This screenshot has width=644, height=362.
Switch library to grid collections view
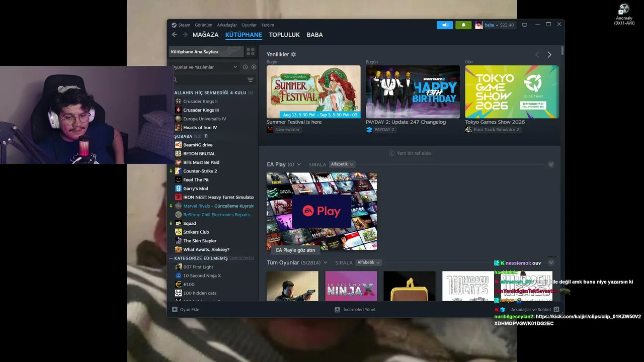tap(251, 52)
